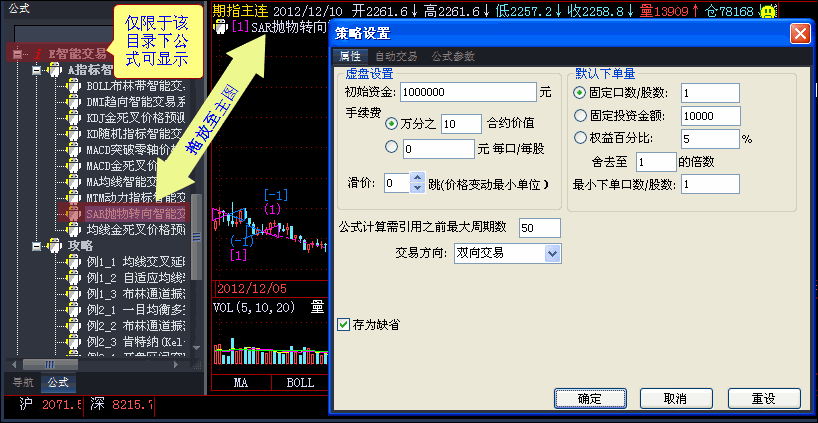Collapse the 攻略 tree folder

(36, 245)
